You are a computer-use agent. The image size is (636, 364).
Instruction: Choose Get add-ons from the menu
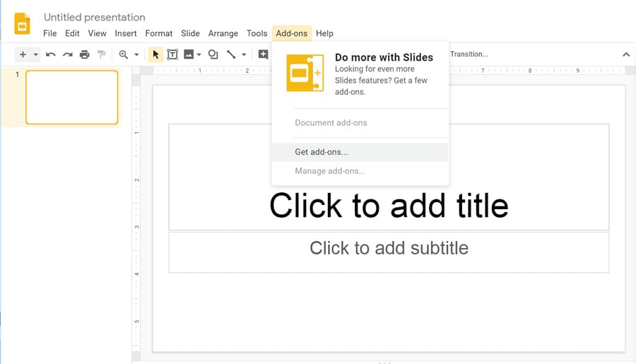322,152
